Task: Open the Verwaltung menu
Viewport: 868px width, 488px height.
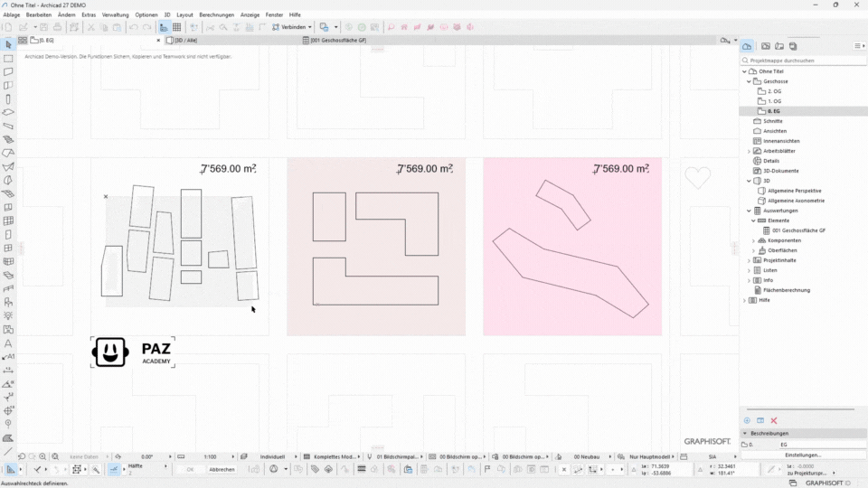Action: (x=115, y=15)
